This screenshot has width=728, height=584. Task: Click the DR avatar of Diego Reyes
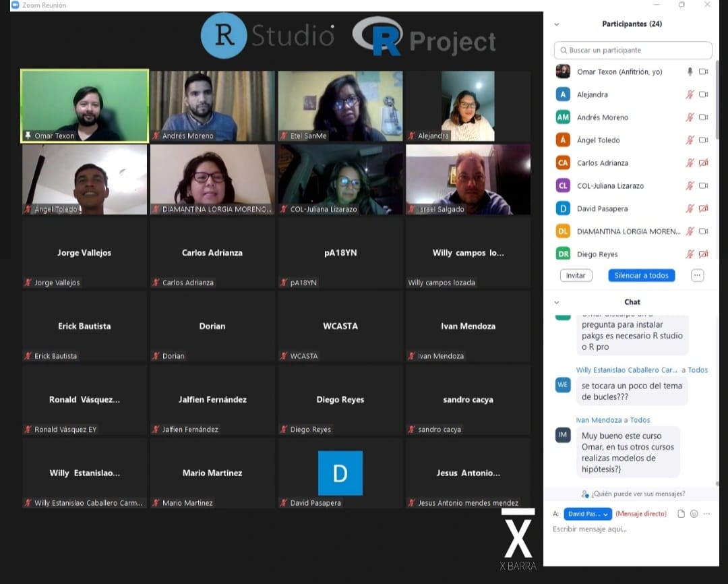(x=563, y=254)
